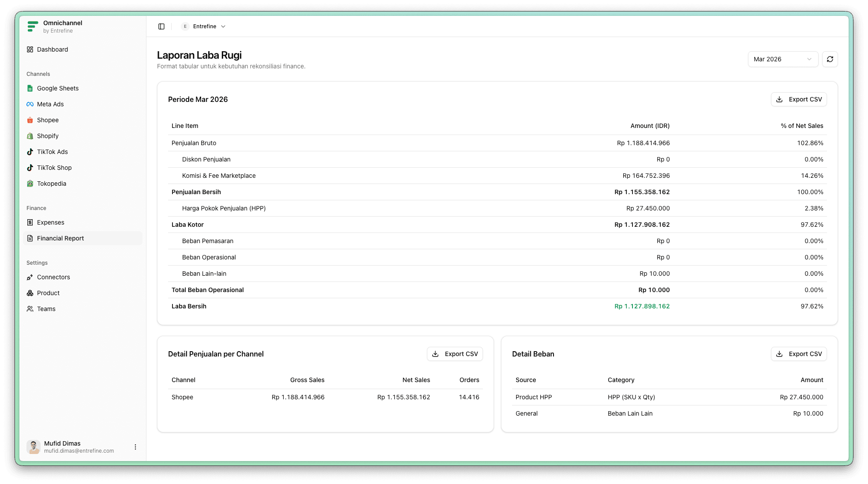868x484 pixels.
Task: Click Mufid Dimas profile avatar
Action: 34,447
